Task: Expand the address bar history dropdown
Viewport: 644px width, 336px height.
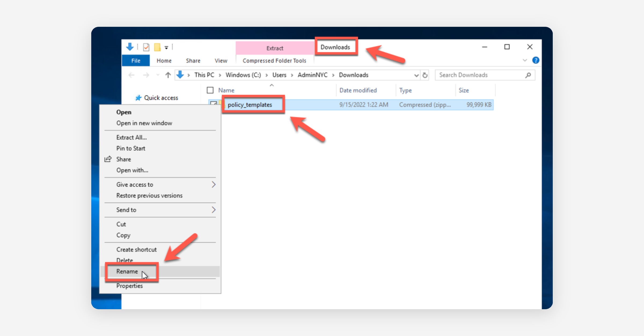Action: [416, 75]
